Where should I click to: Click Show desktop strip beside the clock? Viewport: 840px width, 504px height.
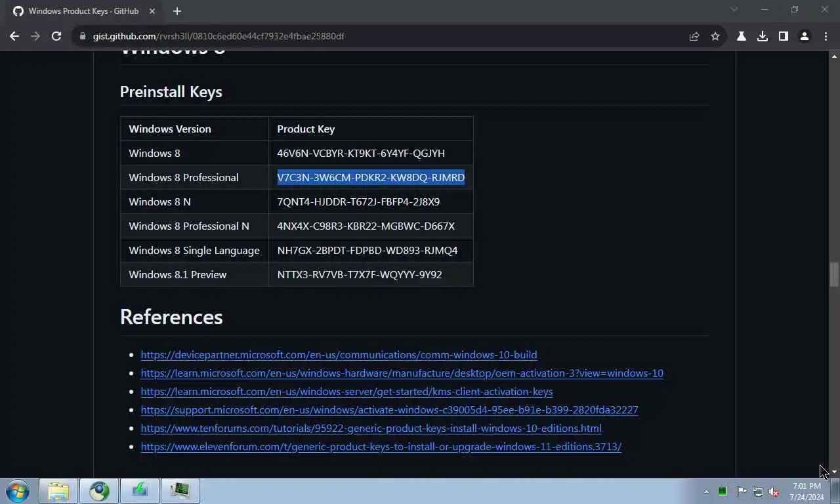point(835,491)
